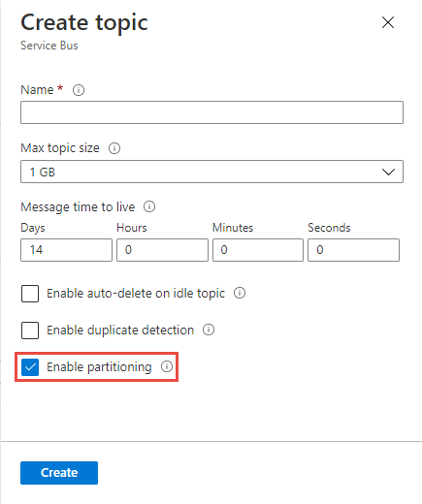Click the Create topic heading
Viewport: 422px width, 504px height.
coord(84,23)
